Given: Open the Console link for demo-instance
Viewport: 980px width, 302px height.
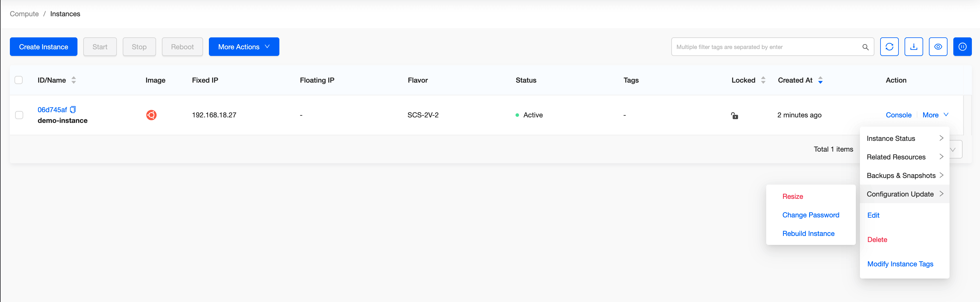Looking at the screenshot, I should pos(898,115).
